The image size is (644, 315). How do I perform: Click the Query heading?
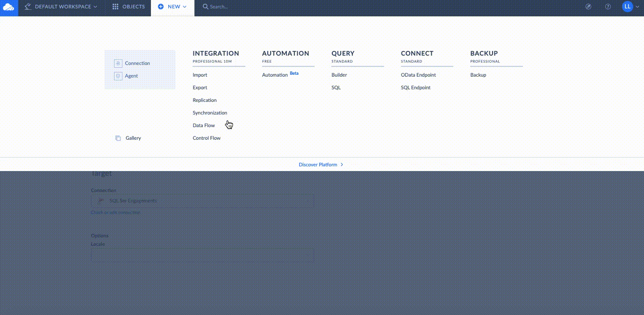coord(343,53)
